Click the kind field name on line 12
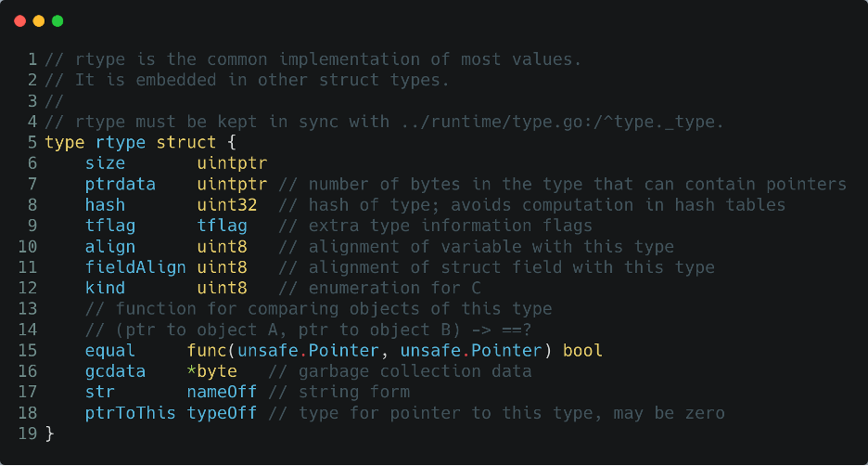This screenshot has width=868, height=466. [x=105, y=288]
